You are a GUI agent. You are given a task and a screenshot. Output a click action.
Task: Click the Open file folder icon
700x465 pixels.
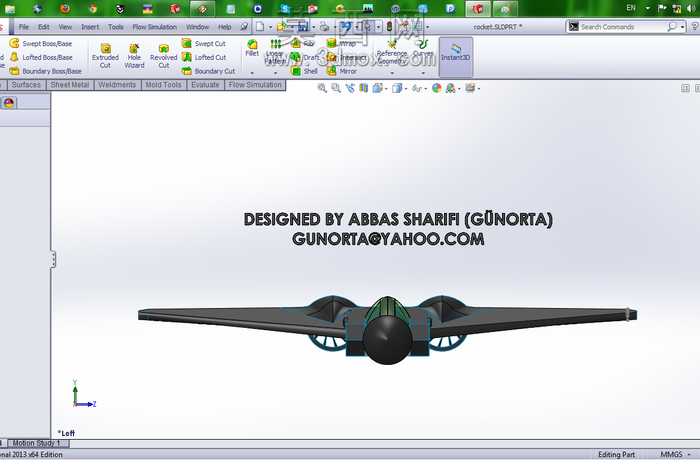coord(282,27)
